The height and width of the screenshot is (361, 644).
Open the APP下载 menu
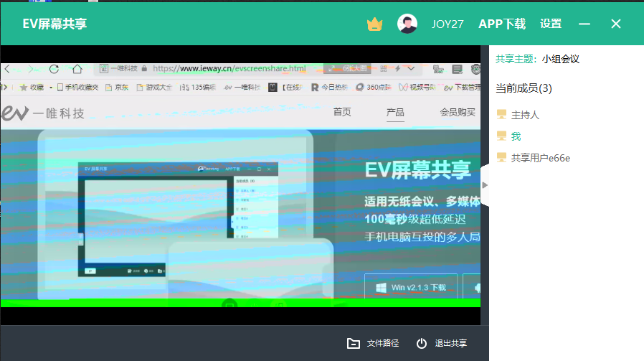[502, 24]
